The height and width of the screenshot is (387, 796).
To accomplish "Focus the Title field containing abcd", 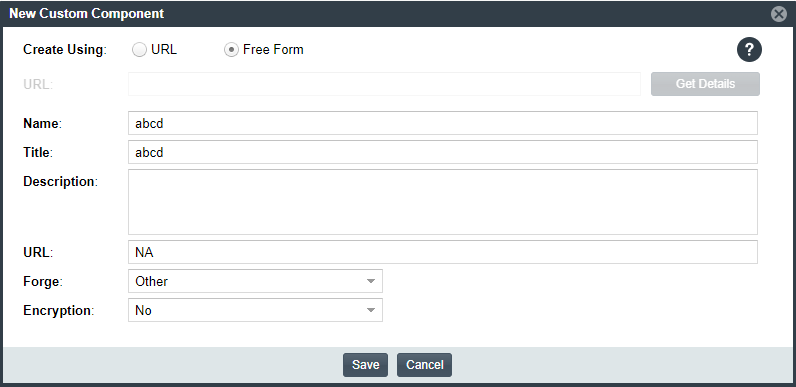I will click(x=443, y=152).
